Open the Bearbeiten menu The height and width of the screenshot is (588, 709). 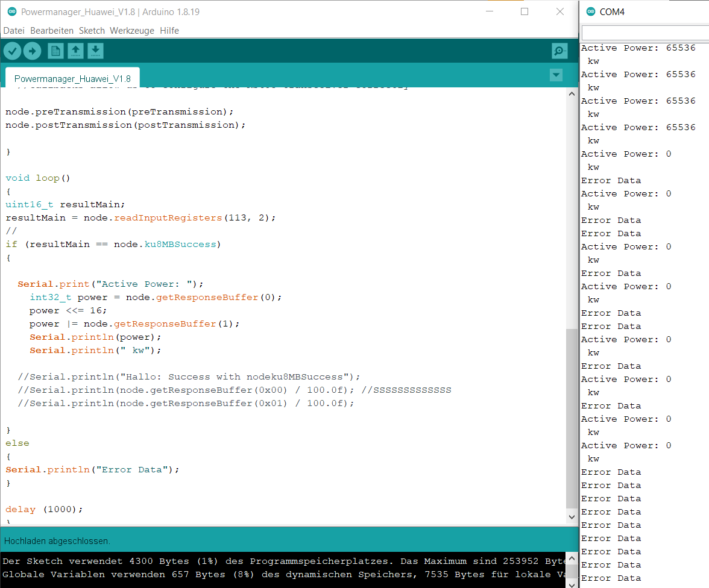pos(52,31)
